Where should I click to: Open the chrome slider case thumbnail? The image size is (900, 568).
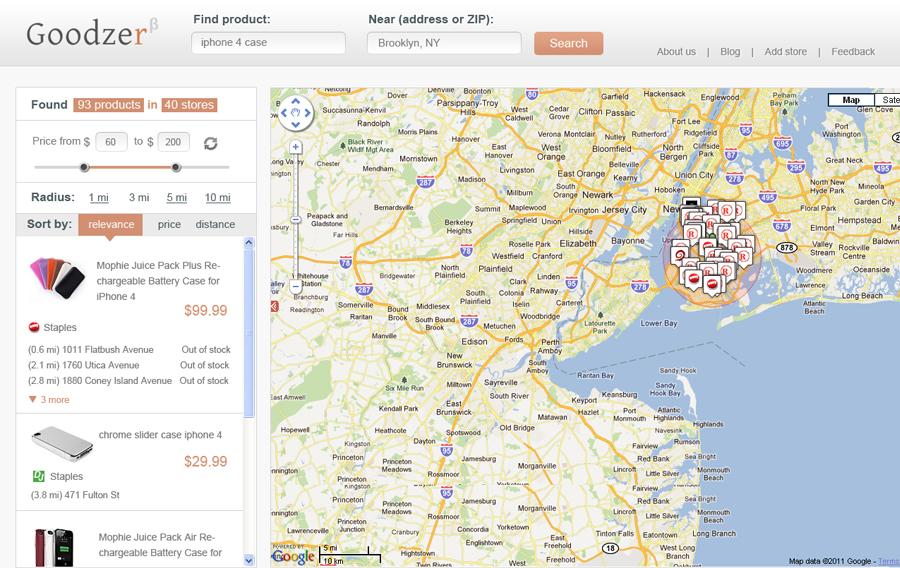(x=61, y=443)
